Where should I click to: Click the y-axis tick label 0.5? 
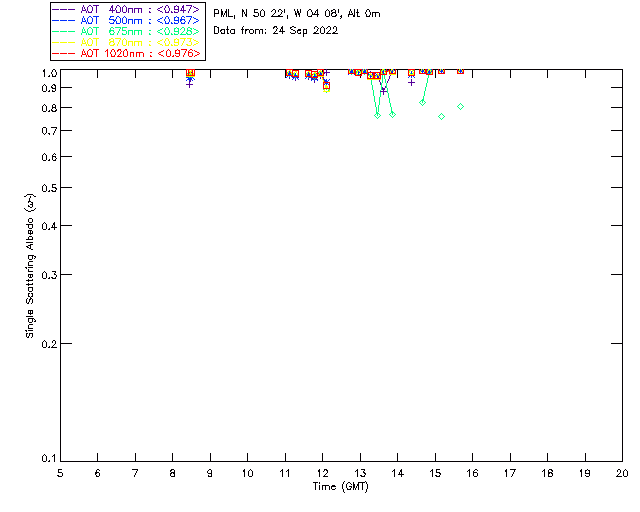(49, 188)
